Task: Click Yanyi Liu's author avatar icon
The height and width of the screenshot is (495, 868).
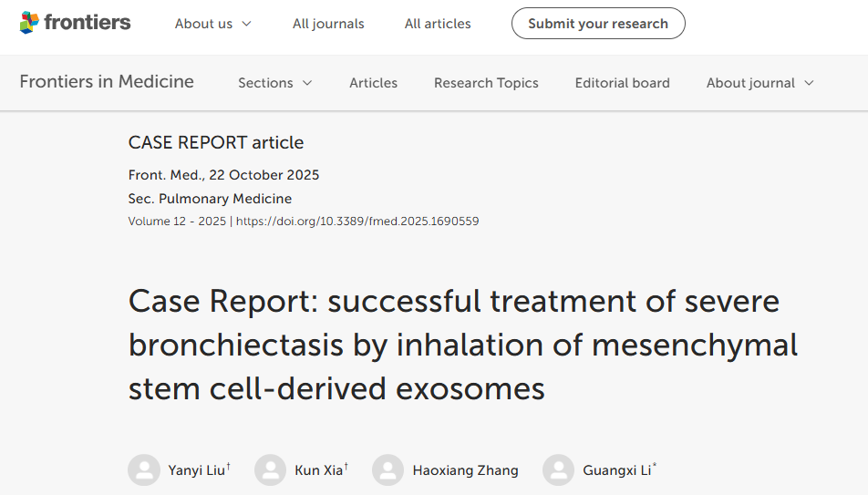Action: click(x=144, y=470)
